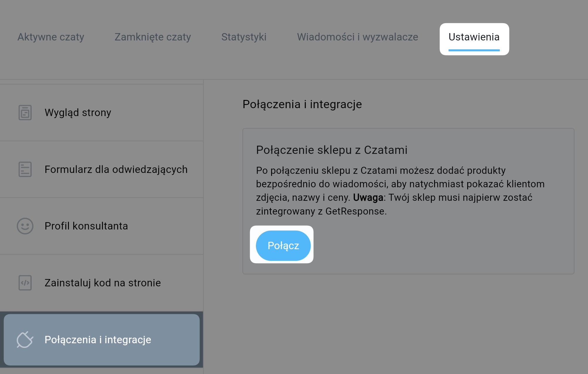Switch to Wiadomości i wyzwalacze
The height and width of the screenshot is (374, 588).
(358, 37)
